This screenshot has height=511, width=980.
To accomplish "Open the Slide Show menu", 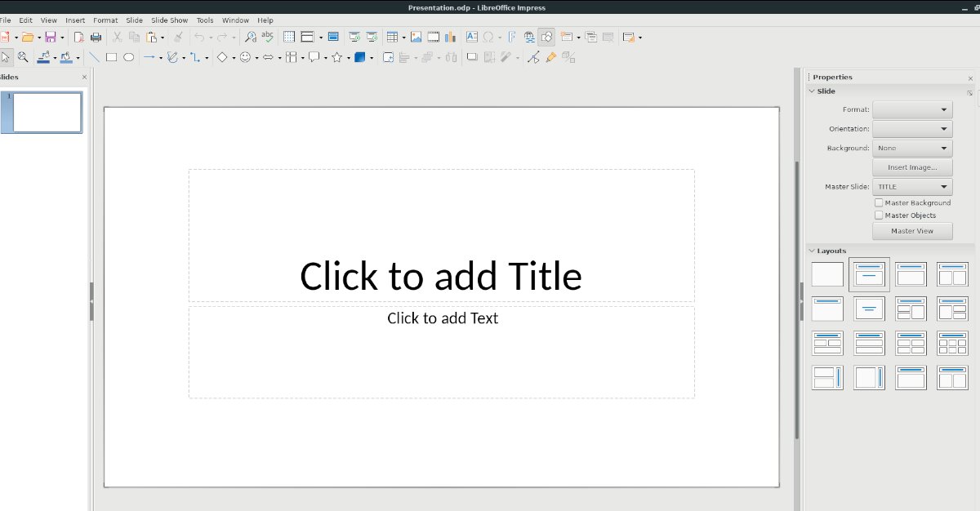I will tap(169, 20).
